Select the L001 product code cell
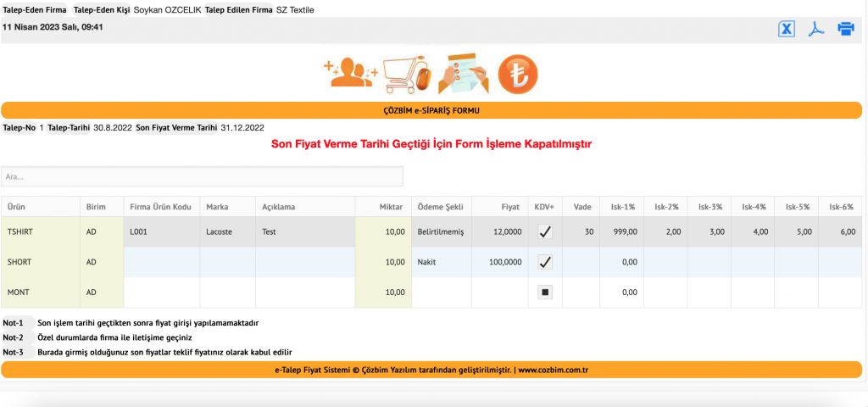Image resolution: width=868 pixels, height=407 pixels. [x=161, y=231]
